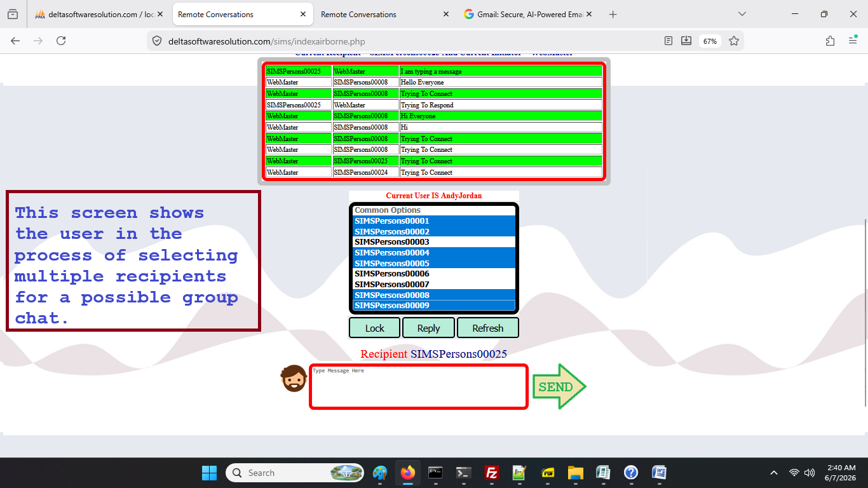
Task: Reset the 67% zoom level badge
Action: point(710,41)
